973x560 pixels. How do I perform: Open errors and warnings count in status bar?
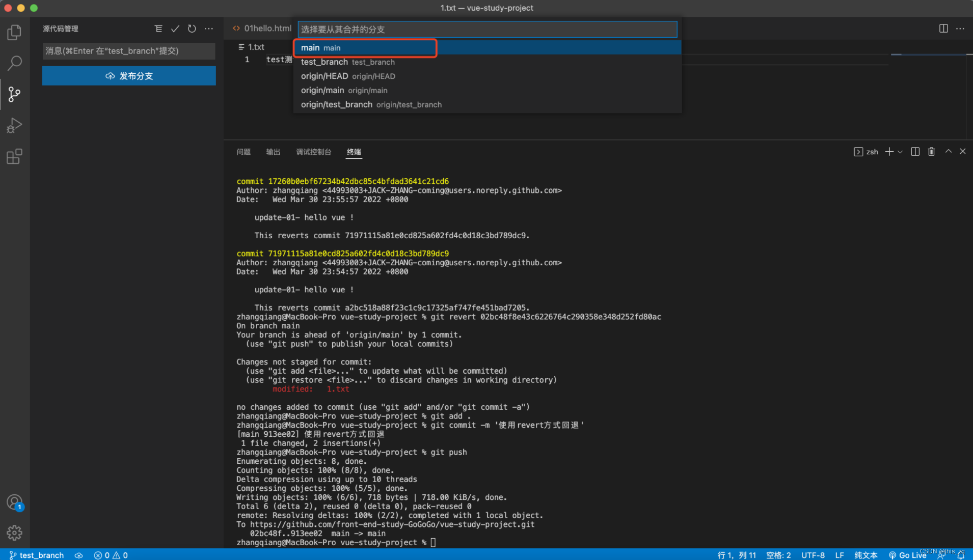point(111,555)
